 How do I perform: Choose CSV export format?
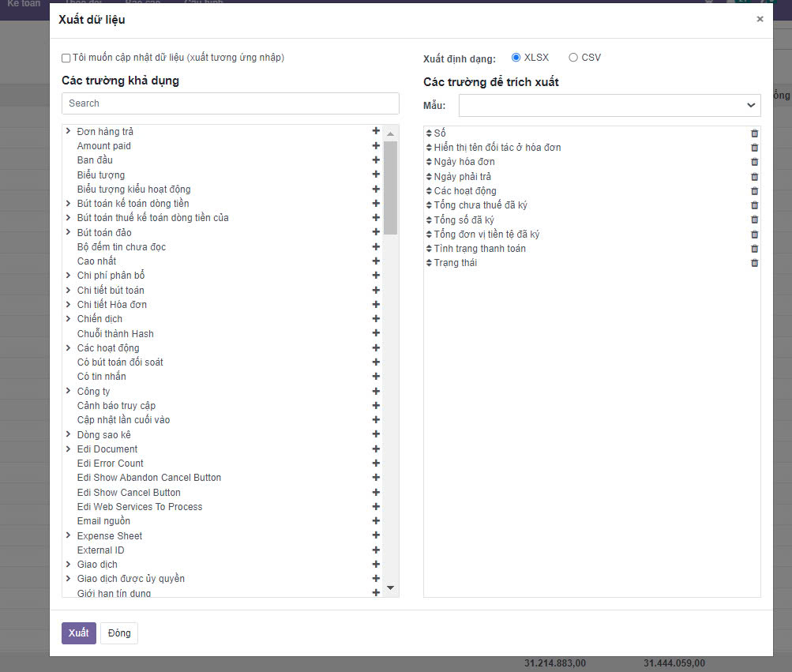(x=573, y=58)
